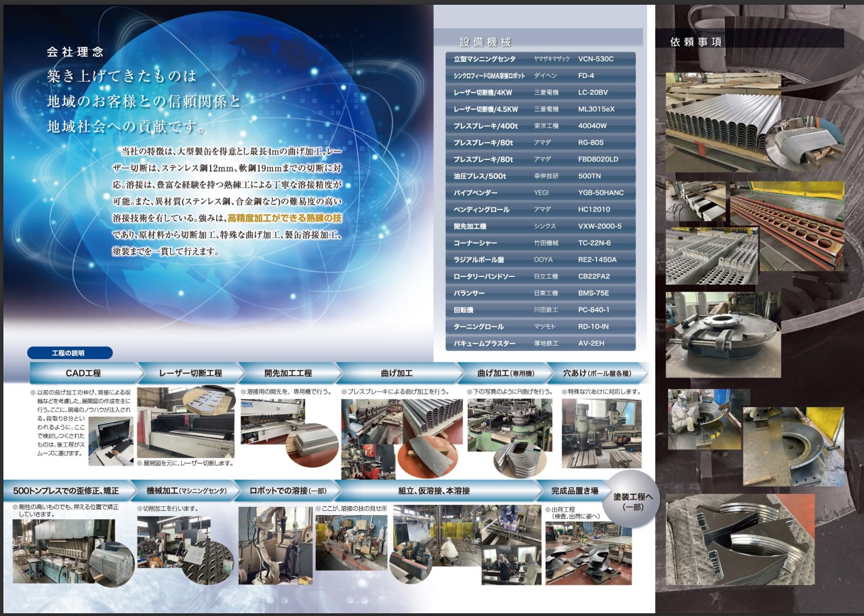Viewport: 864px width, 616px height.
Task: Click the 油圧プレス/500t table row
Action: click(x=540, y=176)
